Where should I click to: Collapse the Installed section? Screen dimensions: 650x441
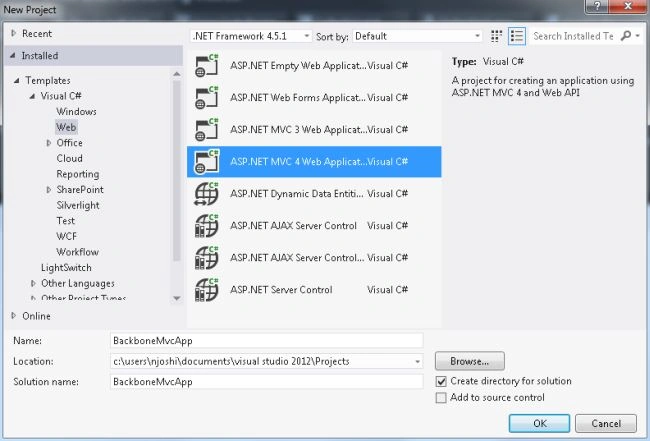coord(13,55)
